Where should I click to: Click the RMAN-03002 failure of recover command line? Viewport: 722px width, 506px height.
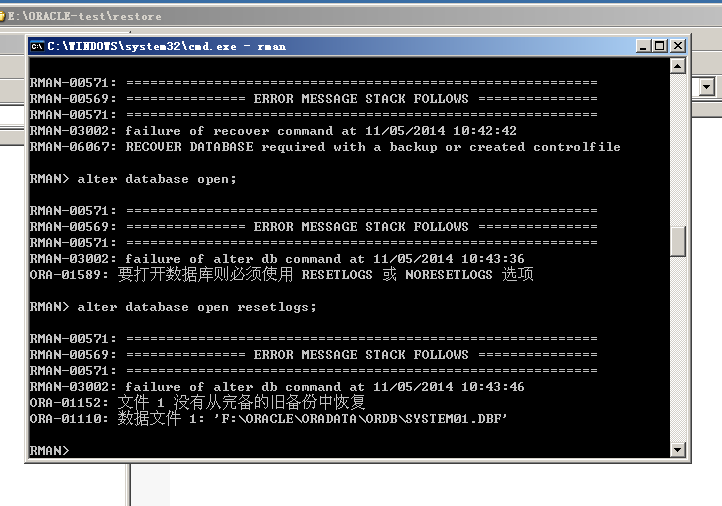273,131
